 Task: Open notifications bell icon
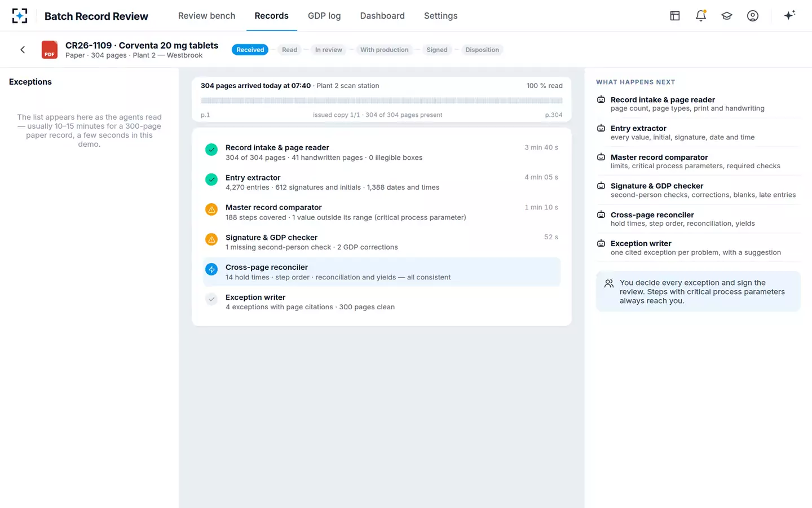click(701, 16)
